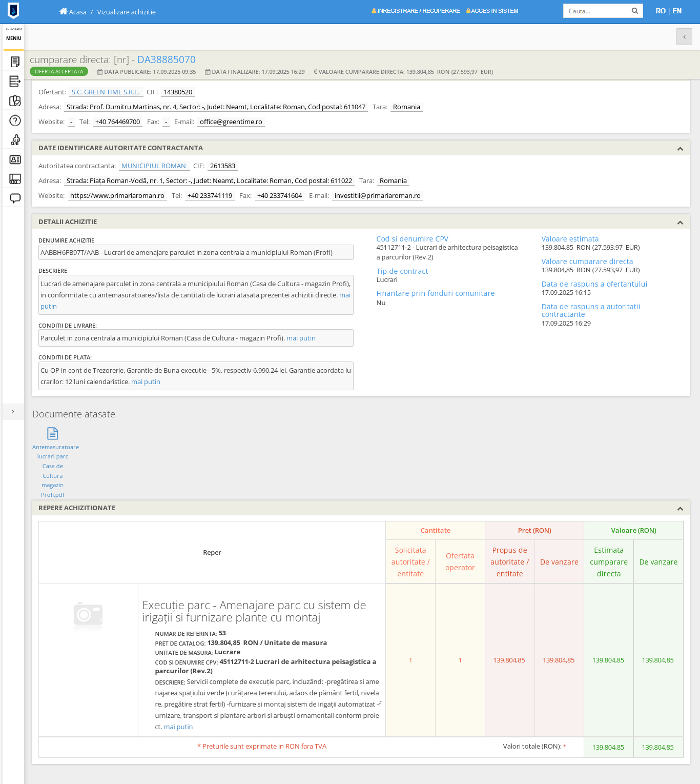The width and height of the screenshot is (700, 784).
Task: Collapse the DATE IDENTIFICARE AUTORITATE CONTRACTANTA section
Action: pos(680,149)
